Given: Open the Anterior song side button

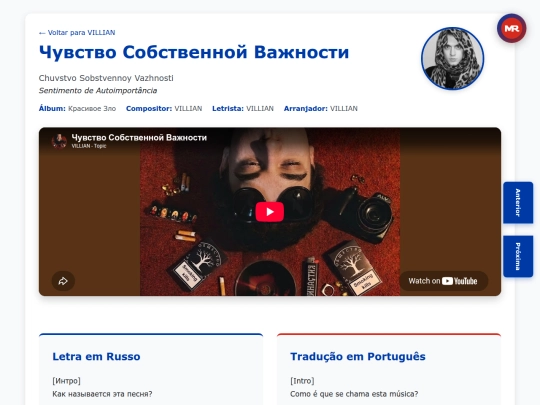Looking at the screenshot, I should click(x=518, y=202).
